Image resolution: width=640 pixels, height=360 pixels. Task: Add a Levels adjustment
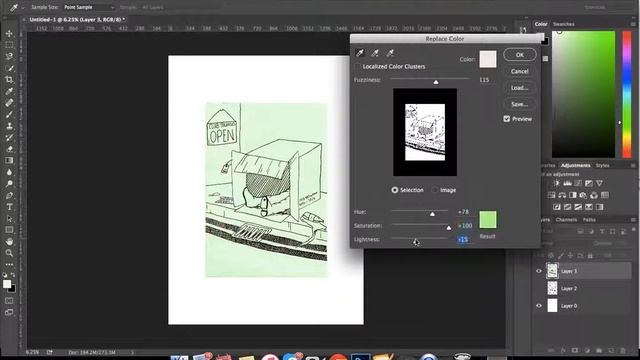(567, 183)
